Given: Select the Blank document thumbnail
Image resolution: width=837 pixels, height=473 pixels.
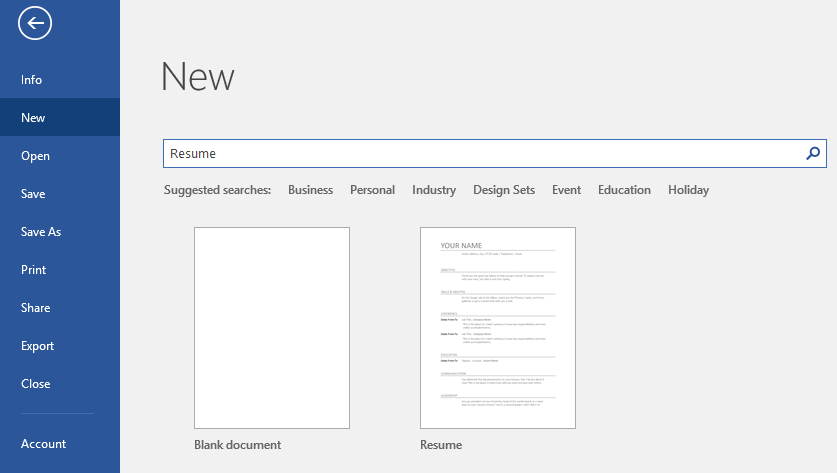Looking at the screenshot, I should 272,328.
